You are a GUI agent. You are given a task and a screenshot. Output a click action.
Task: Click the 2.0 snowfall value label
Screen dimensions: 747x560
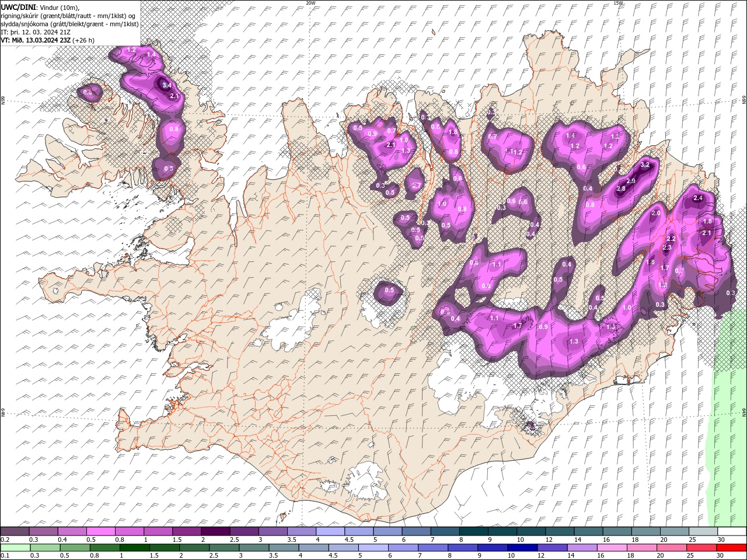(656, 213)
